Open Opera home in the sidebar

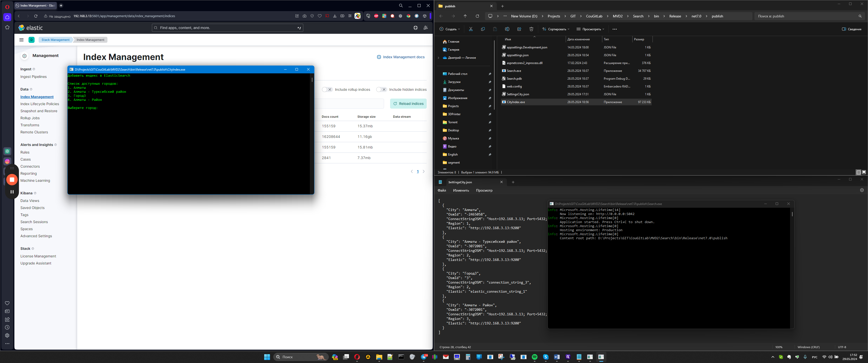(7, 17)
